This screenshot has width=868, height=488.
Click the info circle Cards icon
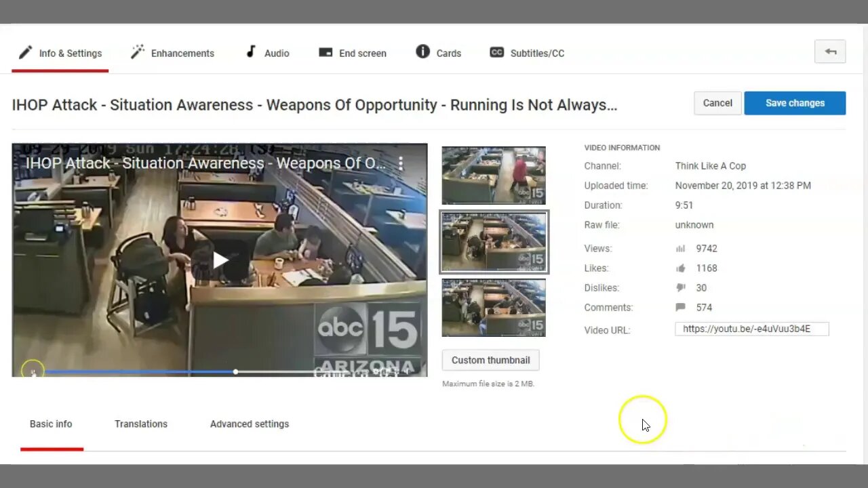422,52
